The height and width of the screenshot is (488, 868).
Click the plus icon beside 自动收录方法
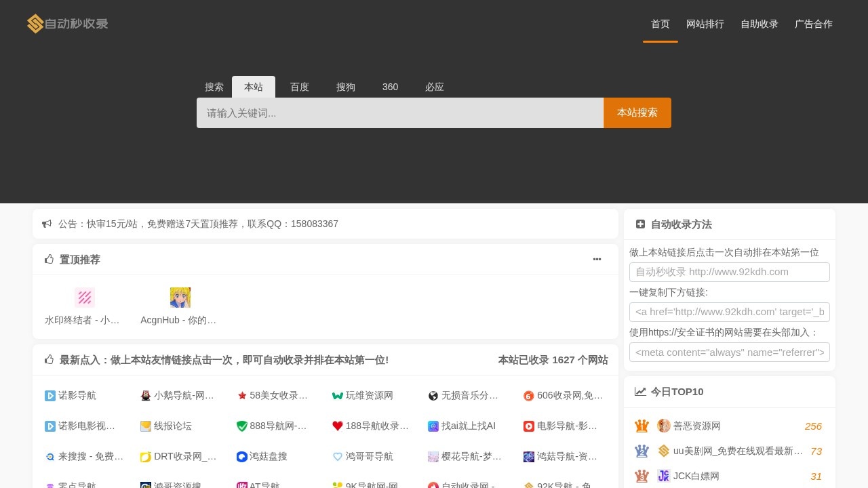click(x=640, y=224)
